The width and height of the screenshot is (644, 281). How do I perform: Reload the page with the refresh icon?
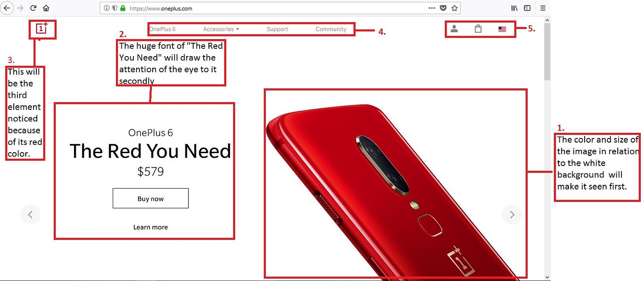pos(33,8)
